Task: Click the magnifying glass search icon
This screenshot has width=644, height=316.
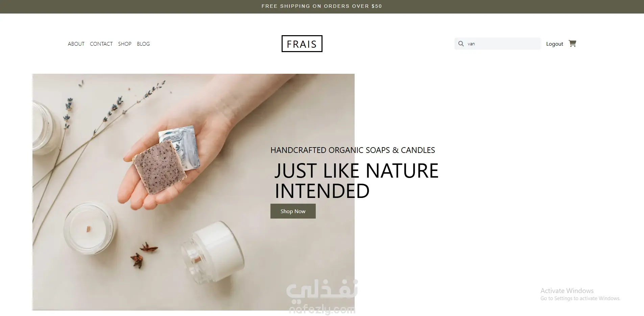Action: pyautogui.click(x=461, y=44)
